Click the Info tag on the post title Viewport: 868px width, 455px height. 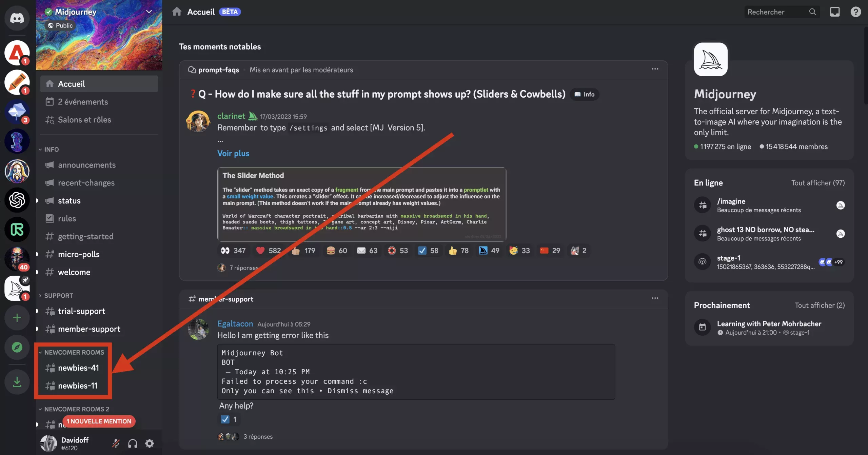(x=585, y=94)
